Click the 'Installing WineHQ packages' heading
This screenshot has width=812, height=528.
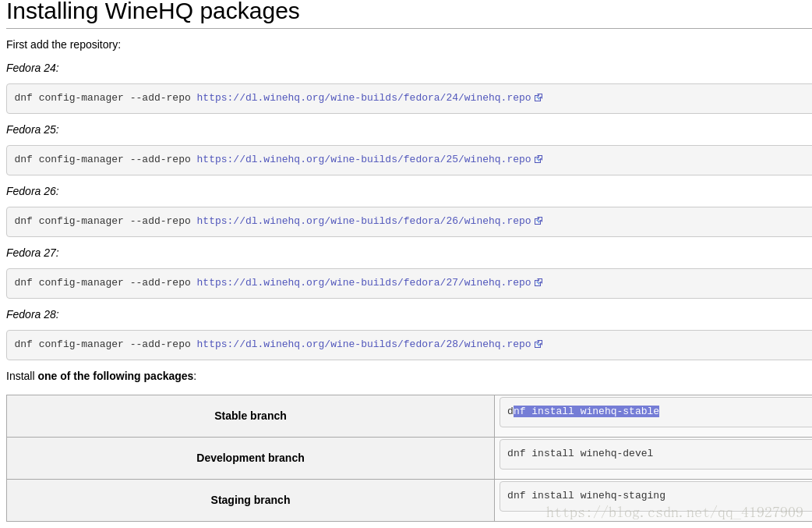pos(153,11)
